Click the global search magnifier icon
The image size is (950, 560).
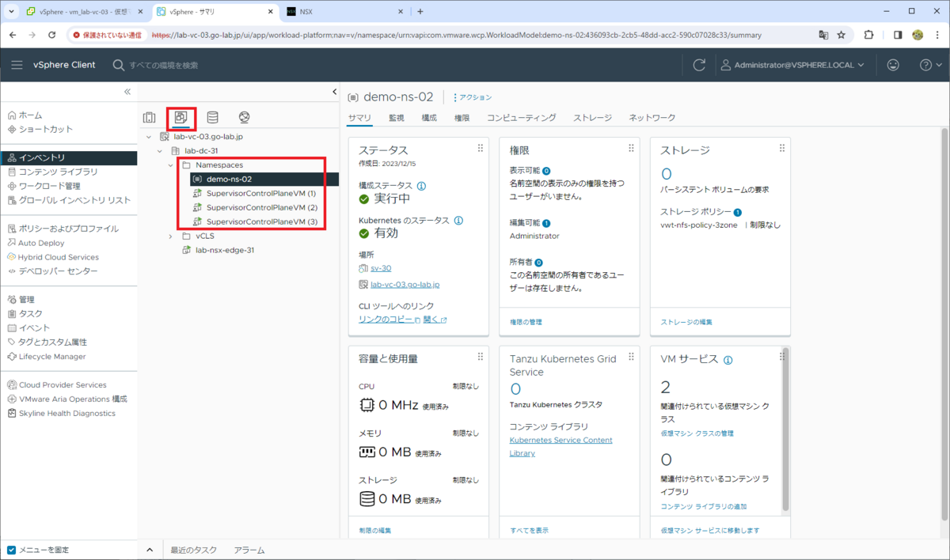tap(119, 65)
